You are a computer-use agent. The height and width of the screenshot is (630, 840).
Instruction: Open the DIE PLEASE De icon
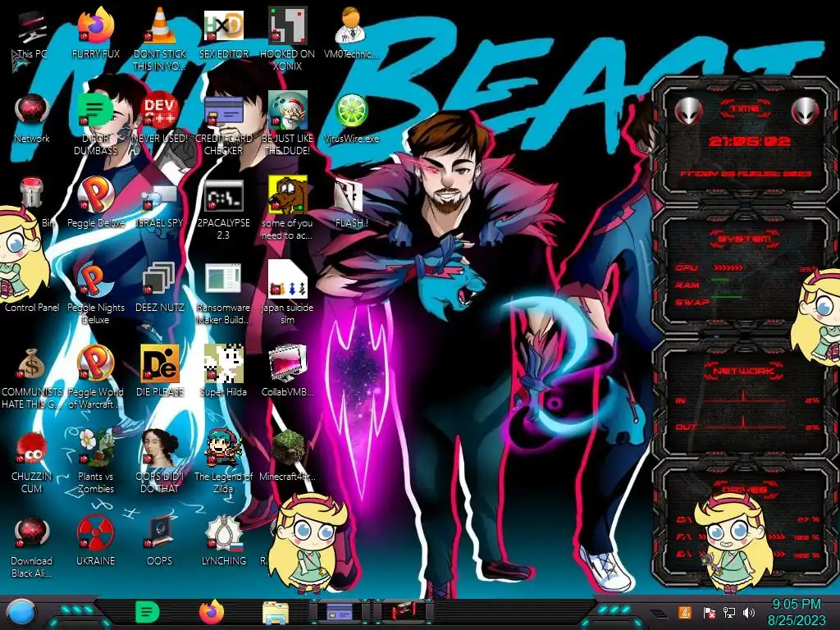(160, 371)
